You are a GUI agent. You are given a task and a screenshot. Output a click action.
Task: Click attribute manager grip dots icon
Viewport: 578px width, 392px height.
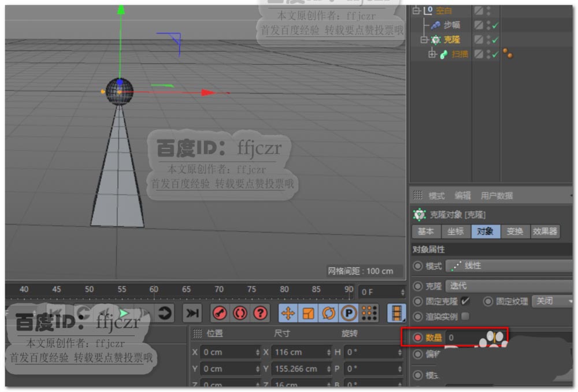click(x=417, y=195)
